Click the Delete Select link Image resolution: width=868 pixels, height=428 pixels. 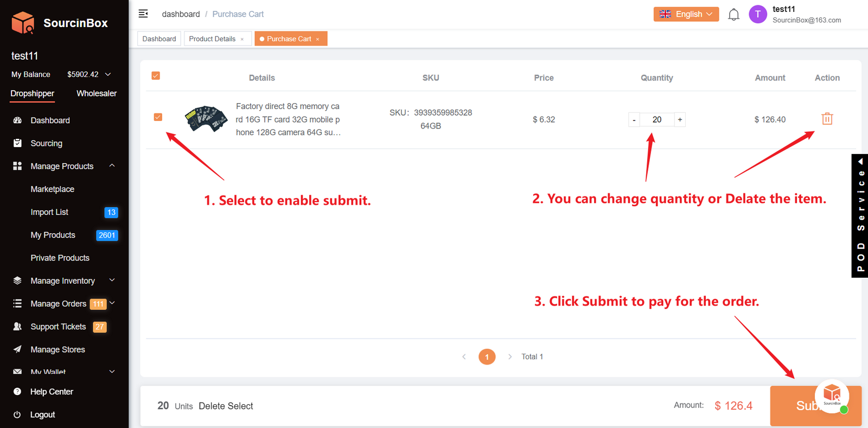click(x=226, y=406)
